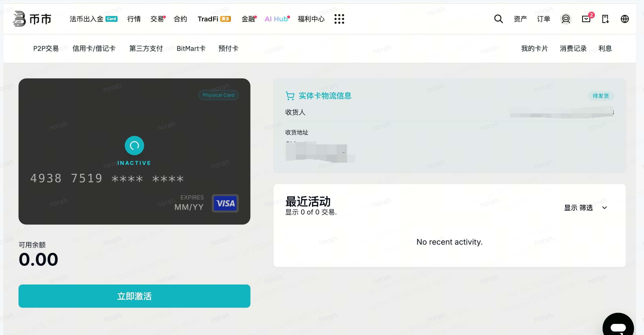644x335 pixels.
Task: Click the search magnifier icon
Action: click(498, 19)
